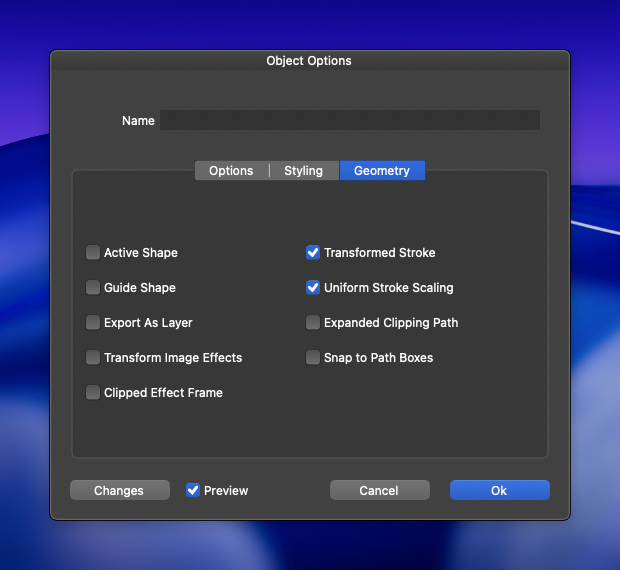Screen dimensions: 620x570
Task: Select the Geometry tab
Action: pos(382,171)
